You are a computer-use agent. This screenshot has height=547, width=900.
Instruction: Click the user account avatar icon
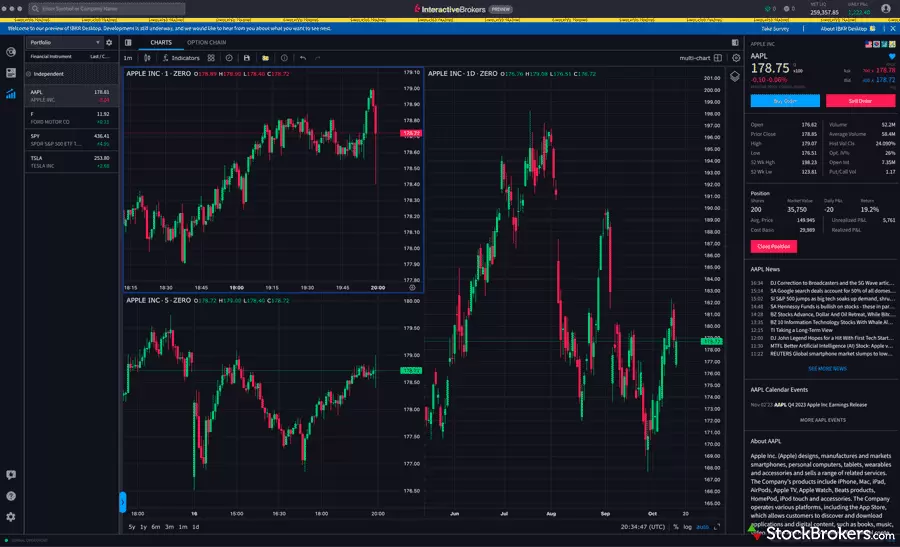pyautogui.click(x=885, y=8)
